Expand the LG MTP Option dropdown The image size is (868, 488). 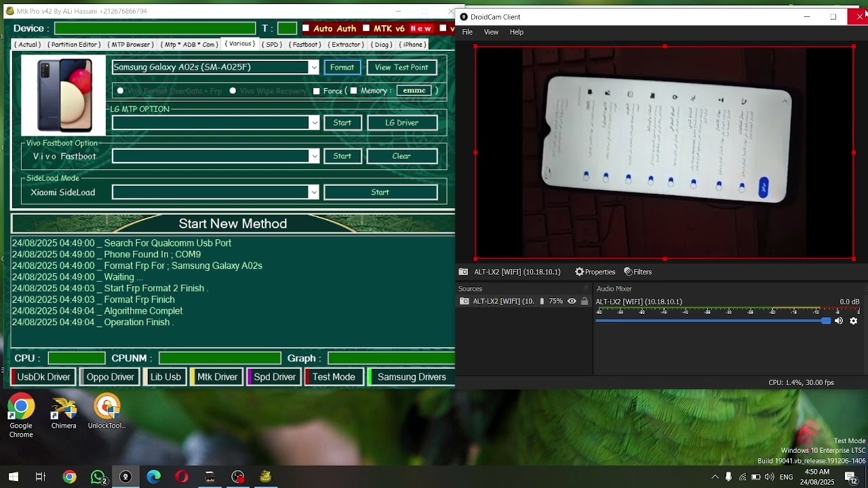coord(313,123)
